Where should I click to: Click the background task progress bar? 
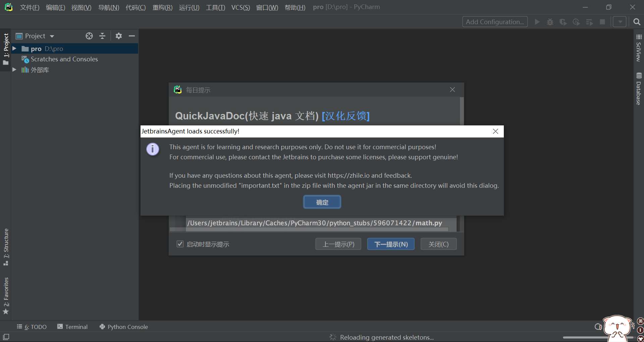[x=585, y=337]
